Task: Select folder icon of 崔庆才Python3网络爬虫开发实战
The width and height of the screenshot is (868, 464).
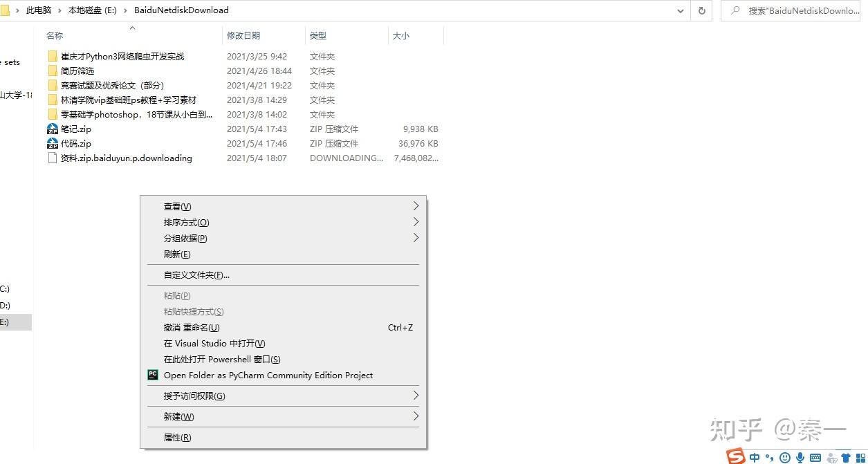Action: click(x=53, y=56)
